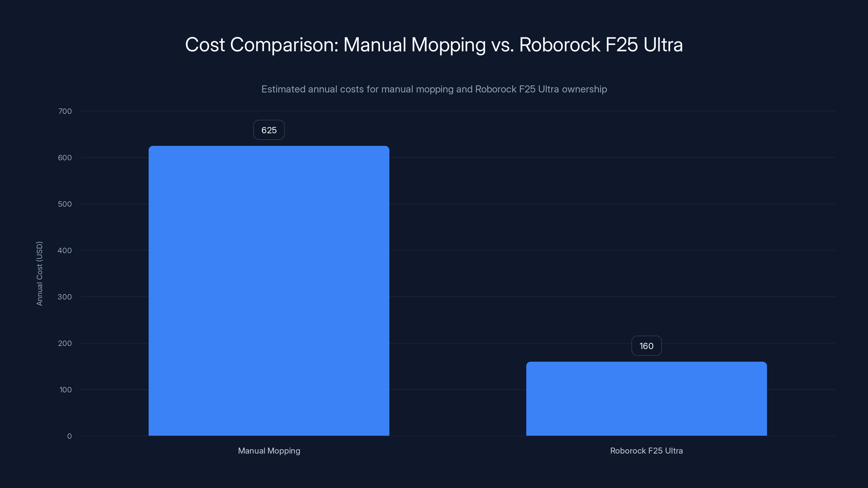This screenshot has height=488, width=868.
Task: Select the Roborock F25 Ultra axis label
Action: [646, 451]
